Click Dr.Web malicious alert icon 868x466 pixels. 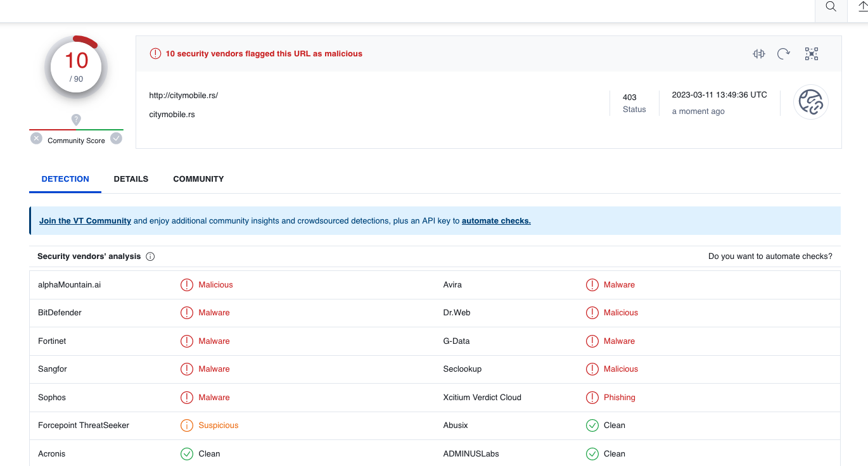click(592, 313)
